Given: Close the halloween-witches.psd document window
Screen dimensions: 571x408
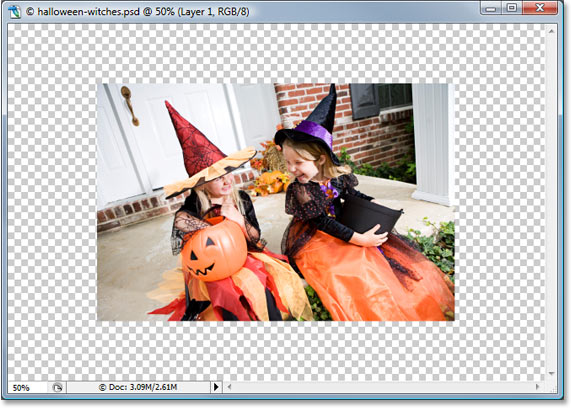Looking at the screenshot, I should pyautogui.click(x=540, y=8).
